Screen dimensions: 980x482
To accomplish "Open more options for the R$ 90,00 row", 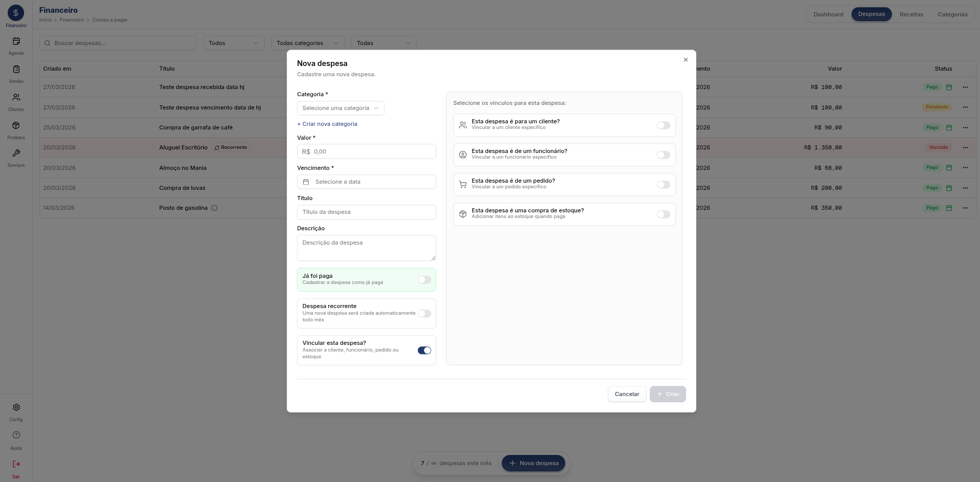I will 965,127.
